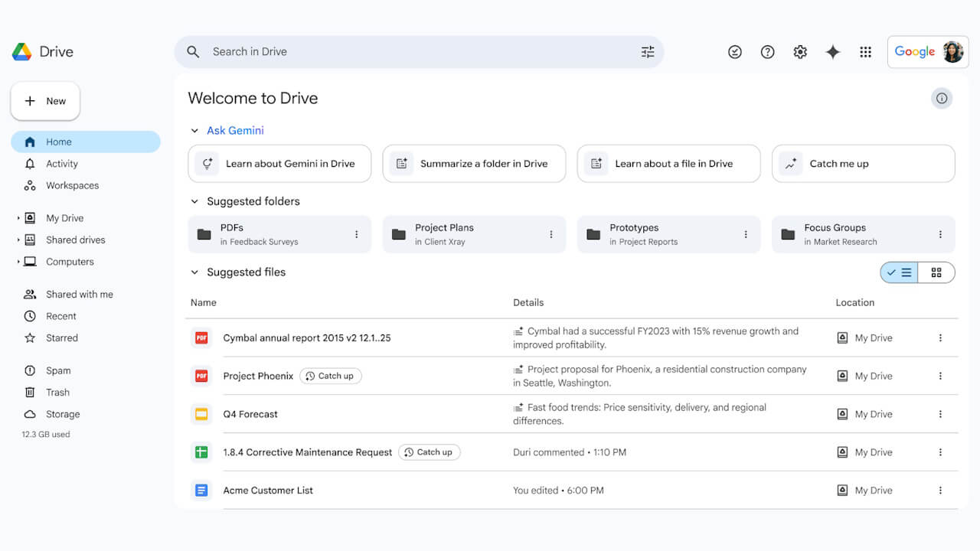Click the PDF icon of Project Phoenix
The image size is (980, 551).
pos(201,376)
